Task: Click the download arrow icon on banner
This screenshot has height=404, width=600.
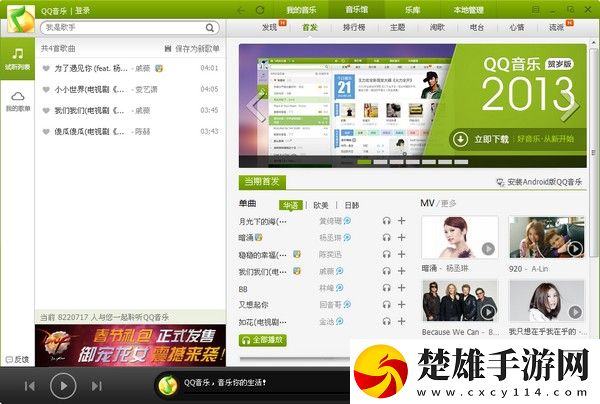Action: [x=460, y=139]
